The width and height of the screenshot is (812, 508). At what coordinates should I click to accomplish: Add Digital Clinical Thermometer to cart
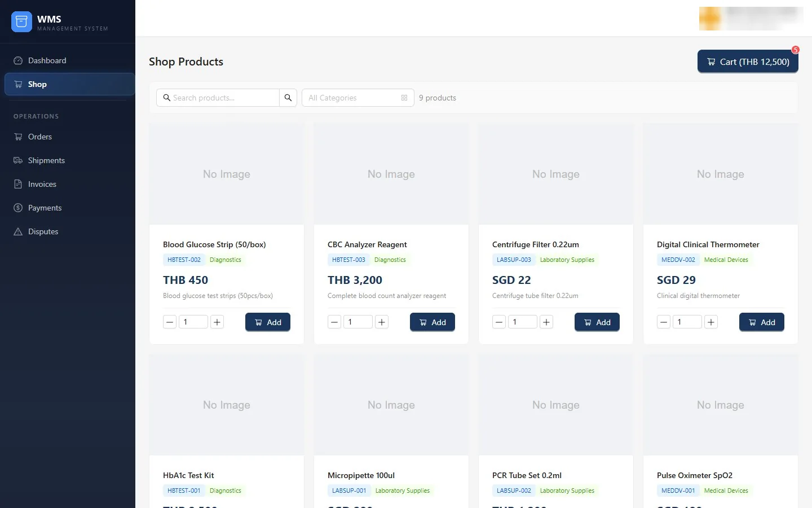click(762, 322)
